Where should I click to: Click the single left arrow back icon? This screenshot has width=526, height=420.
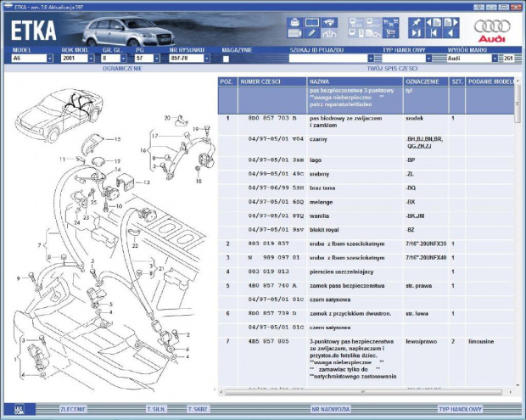(x=450, y=33)
